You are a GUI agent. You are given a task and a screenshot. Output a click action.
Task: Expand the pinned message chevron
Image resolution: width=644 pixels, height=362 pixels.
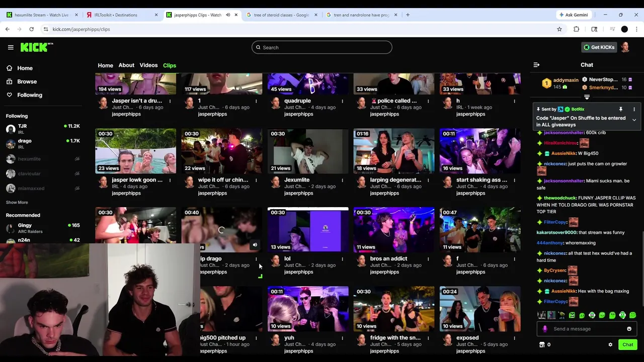pos(634,120)
